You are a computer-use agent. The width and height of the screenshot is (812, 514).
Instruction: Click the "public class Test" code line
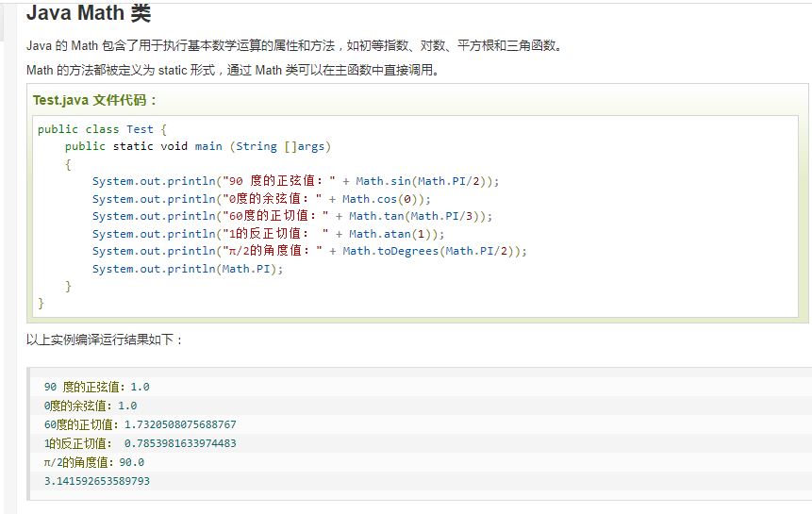pos(102,129)
